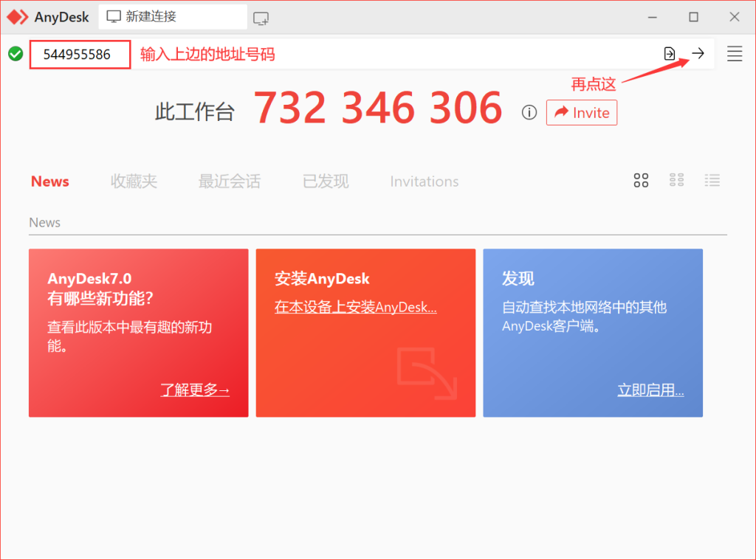Viewport: 756px width, 560px height.
Task: Open the 安装AnyDesk card
Action: 365,333
